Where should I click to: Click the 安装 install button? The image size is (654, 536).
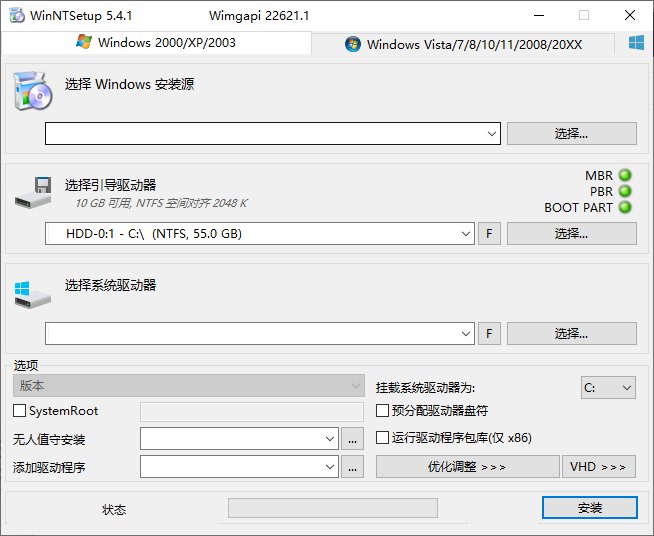590,508
